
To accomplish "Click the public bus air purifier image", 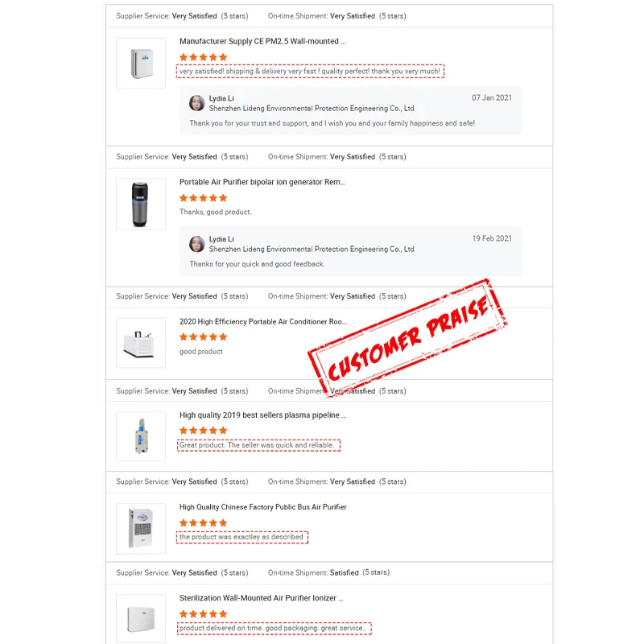I will [x=140, y=528].
